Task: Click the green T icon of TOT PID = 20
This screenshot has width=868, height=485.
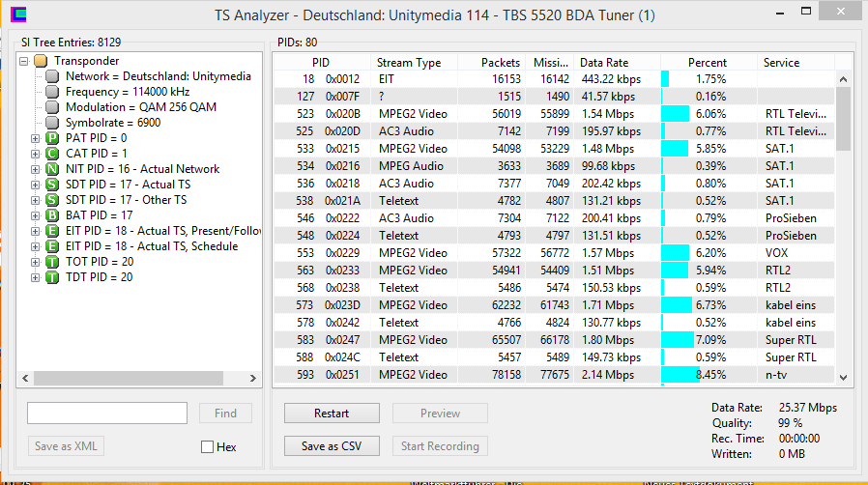Action: click(x=52, y=262)
